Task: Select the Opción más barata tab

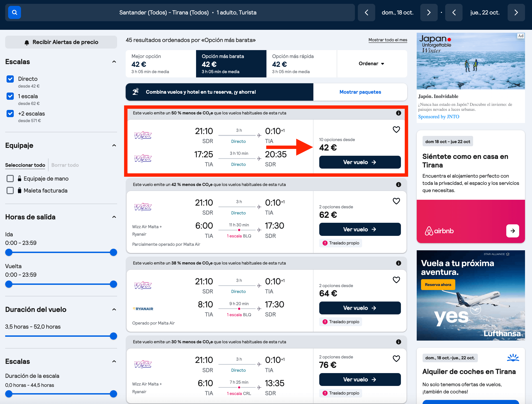Action: (x=231, y=63)
